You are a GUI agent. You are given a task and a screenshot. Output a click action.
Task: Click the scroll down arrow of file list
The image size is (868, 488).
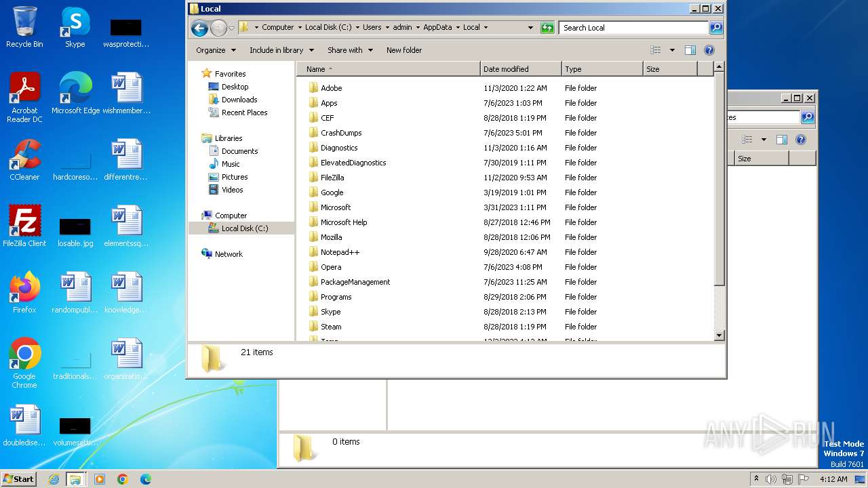coord(719,335)
